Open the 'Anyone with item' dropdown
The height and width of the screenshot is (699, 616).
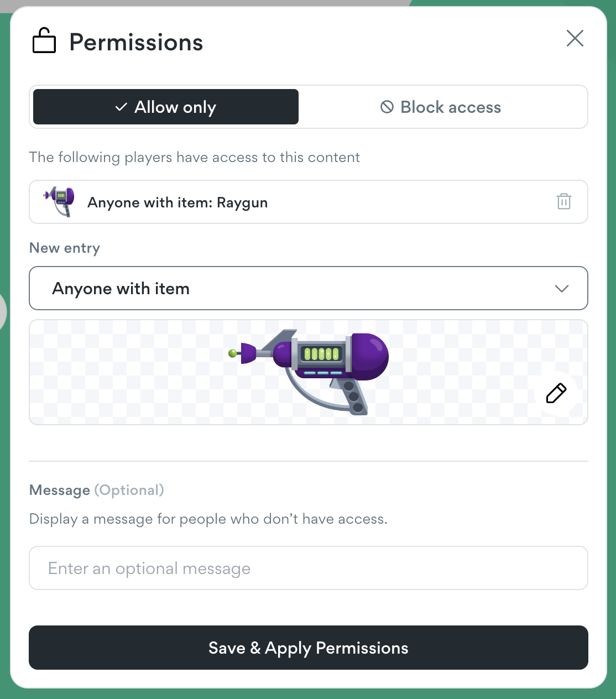click(308, 288)
